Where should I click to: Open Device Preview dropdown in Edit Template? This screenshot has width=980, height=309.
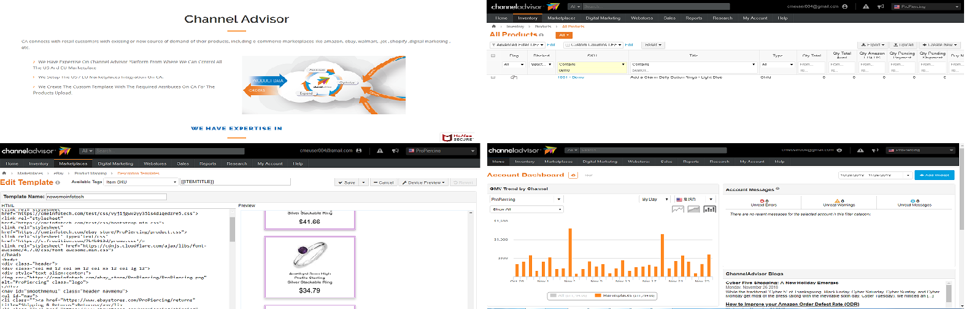coord(423,182)
